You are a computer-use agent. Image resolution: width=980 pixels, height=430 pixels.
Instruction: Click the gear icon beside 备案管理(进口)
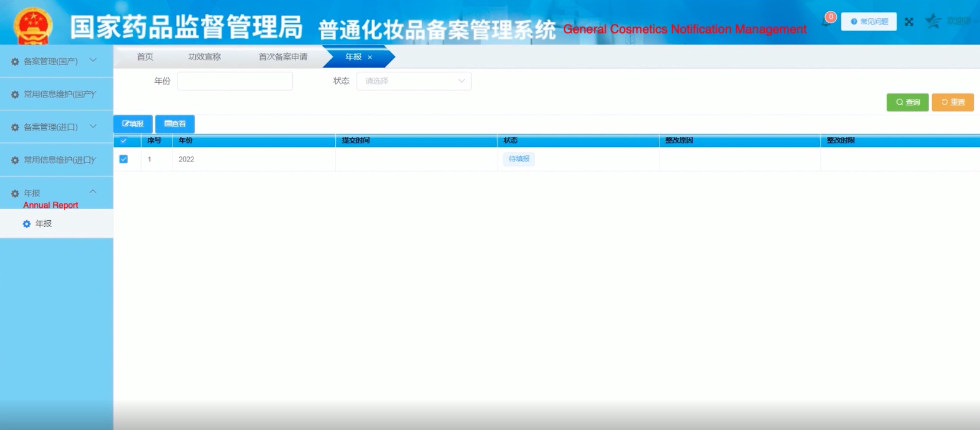pyautogui.click(x=15, y=128)
